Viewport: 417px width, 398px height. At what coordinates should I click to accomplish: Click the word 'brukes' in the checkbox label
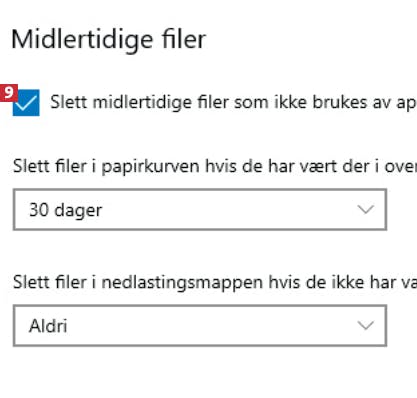[x=340, y=102]
